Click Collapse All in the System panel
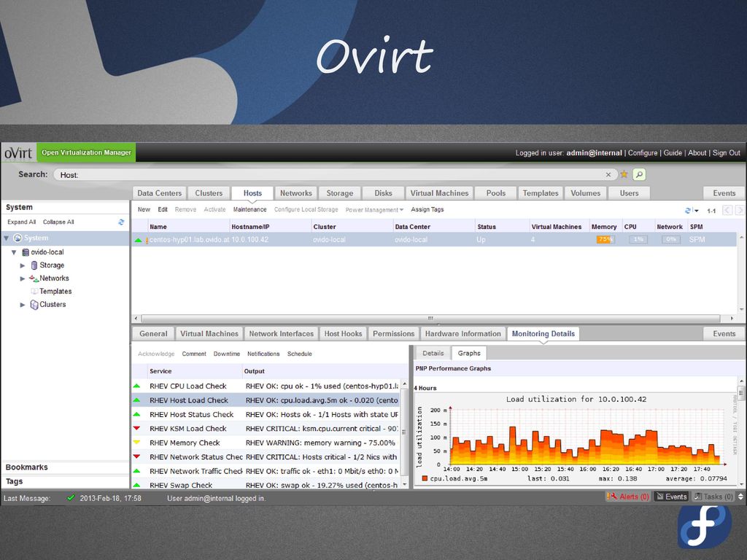Screen dimensions: 747x560 58,222
